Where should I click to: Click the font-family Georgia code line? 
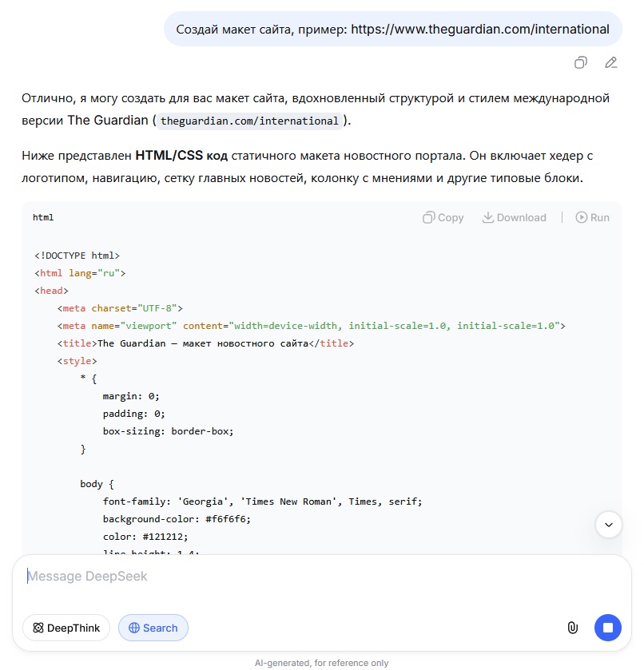[x=262, y=502]
